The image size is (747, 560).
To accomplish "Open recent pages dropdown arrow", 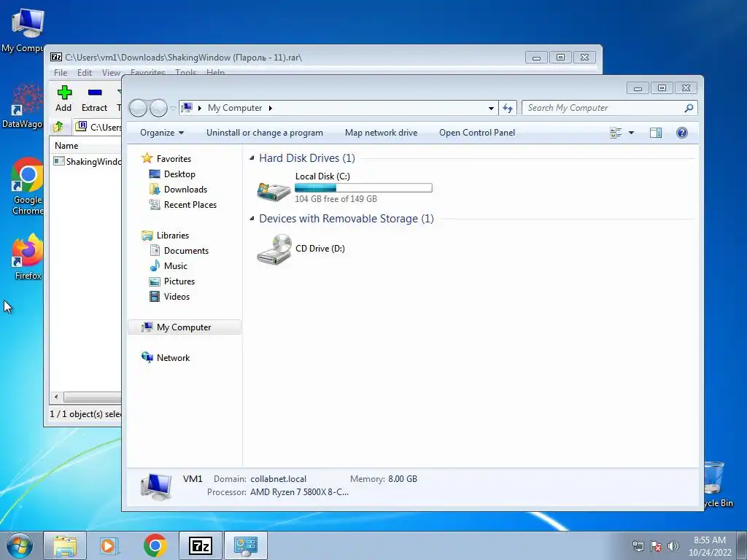I will click(x=173, y=108).
